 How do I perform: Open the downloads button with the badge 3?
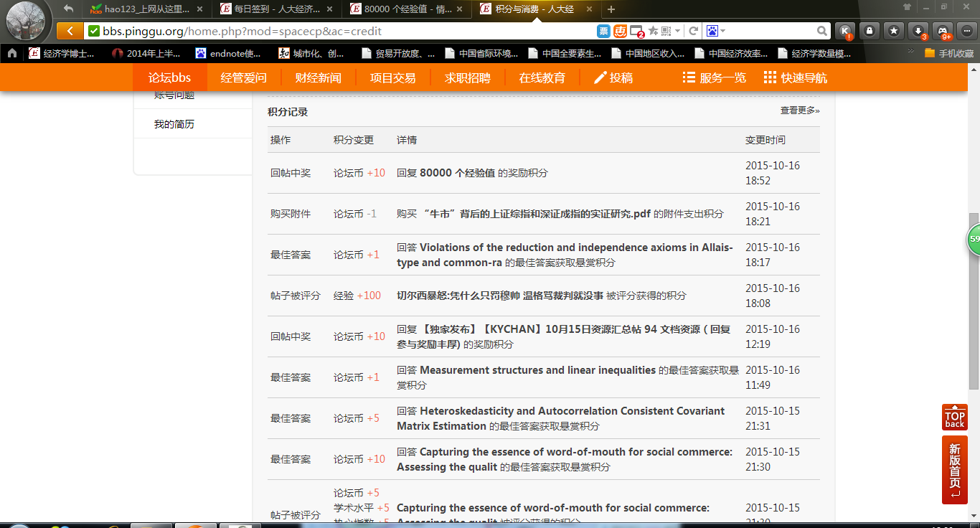tap(918, 31)
